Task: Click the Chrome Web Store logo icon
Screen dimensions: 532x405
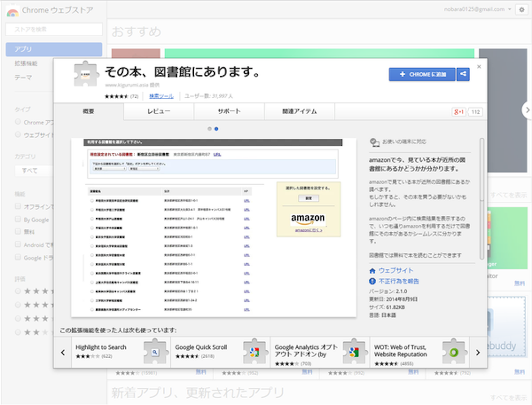Action: 12,12
